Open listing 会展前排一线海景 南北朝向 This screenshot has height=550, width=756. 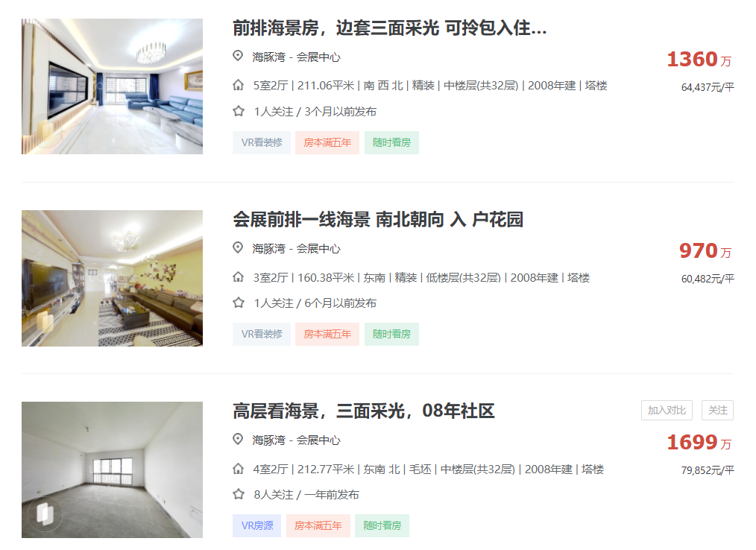point(378,219)
